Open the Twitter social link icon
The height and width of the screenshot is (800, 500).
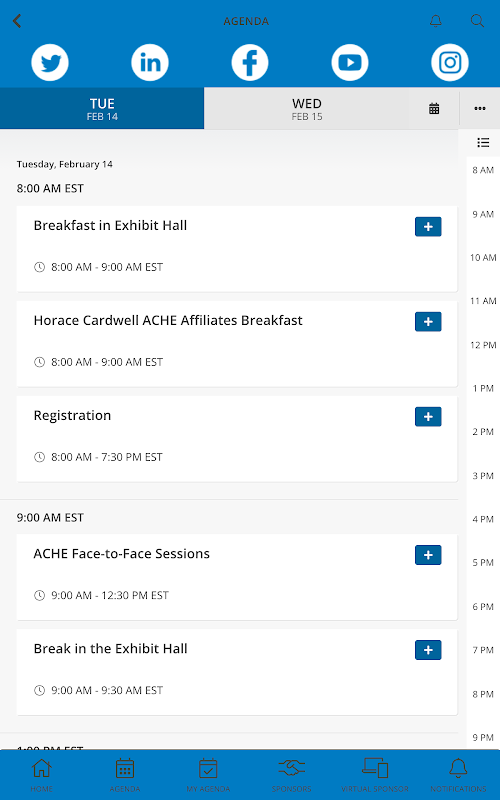50,63
